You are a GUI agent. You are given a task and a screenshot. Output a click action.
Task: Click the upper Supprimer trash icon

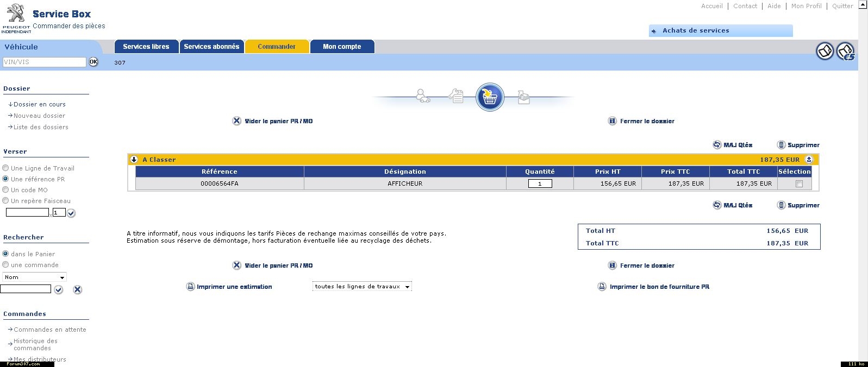click(x=781, y=145)
